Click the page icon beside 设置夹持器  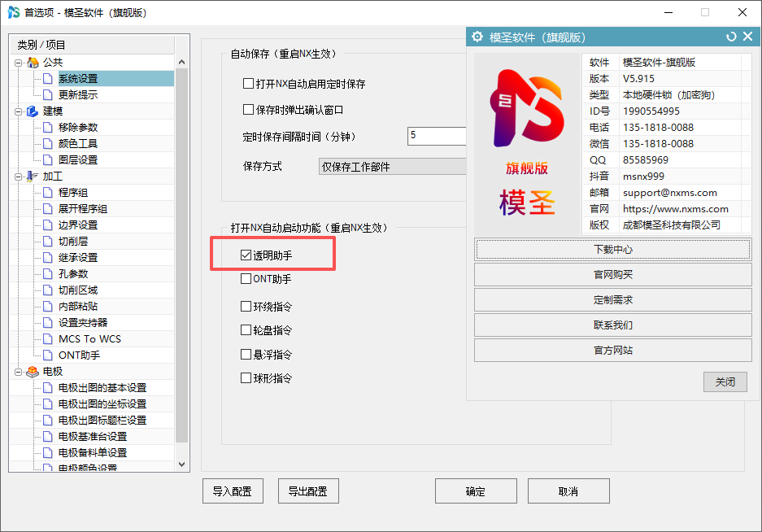coord(48,323)
